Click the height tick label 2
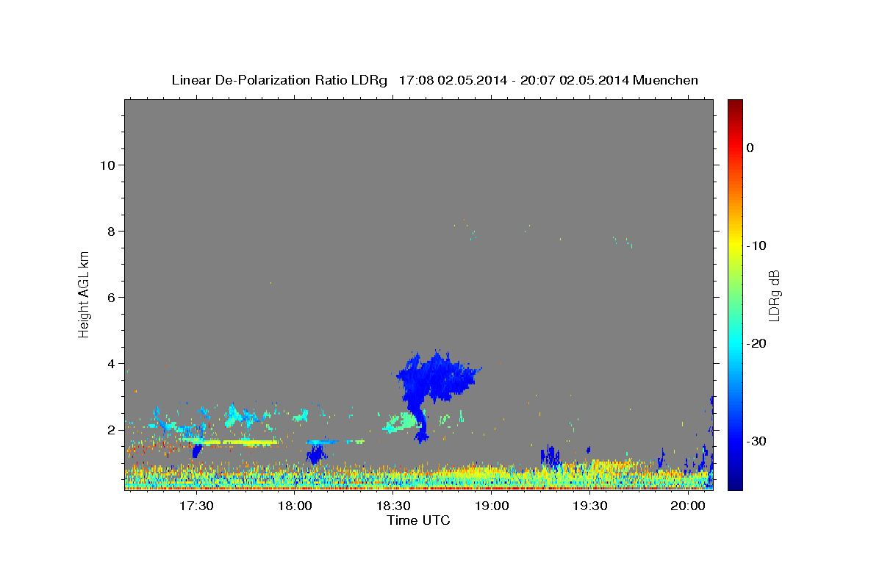The height and width of the screenshot is (588, 882). 111,429
